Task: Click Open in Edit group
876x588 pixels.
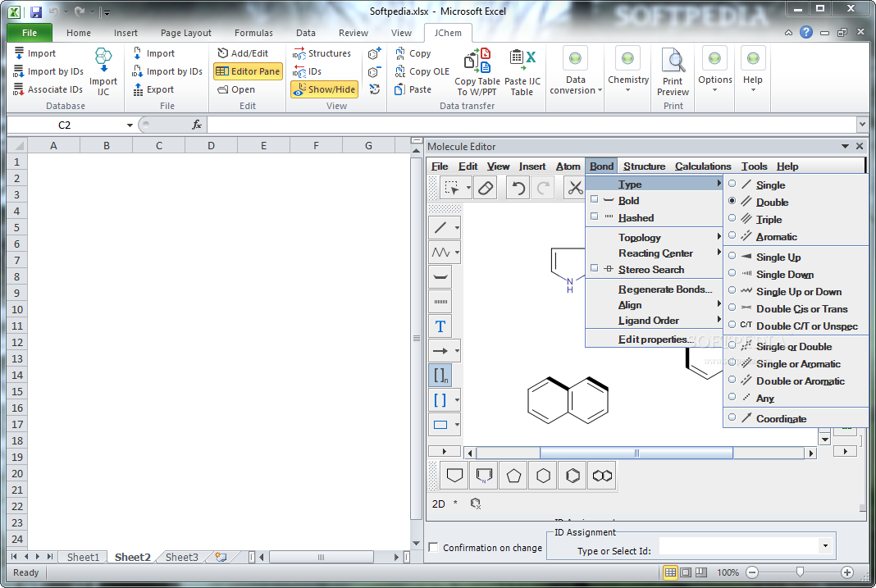Action: pos(235,89)
